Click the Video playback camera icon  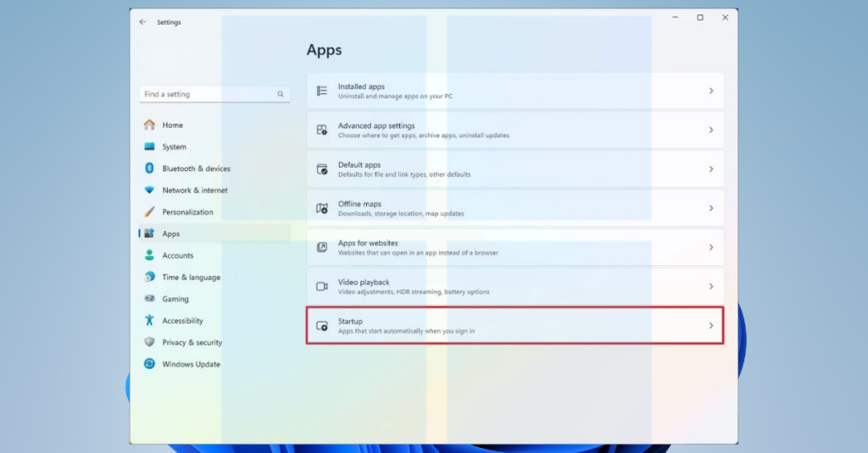(321, 286)
